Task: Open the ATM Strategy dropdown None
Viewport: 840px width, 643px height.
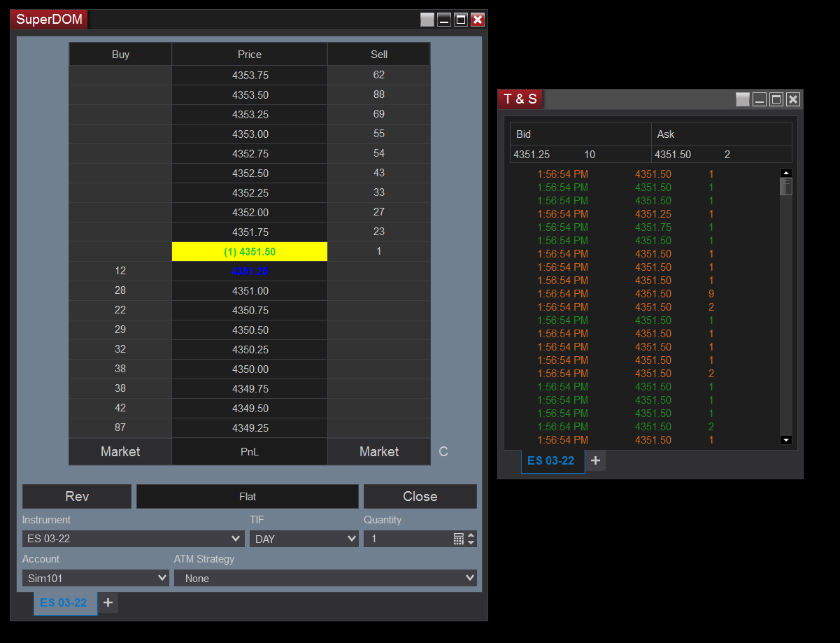Action: click(325, 578)
